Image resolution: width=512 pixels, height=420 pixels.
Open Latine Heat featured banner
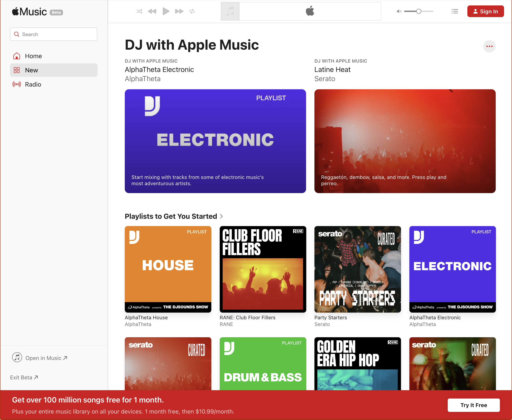(x=405, y=141)
